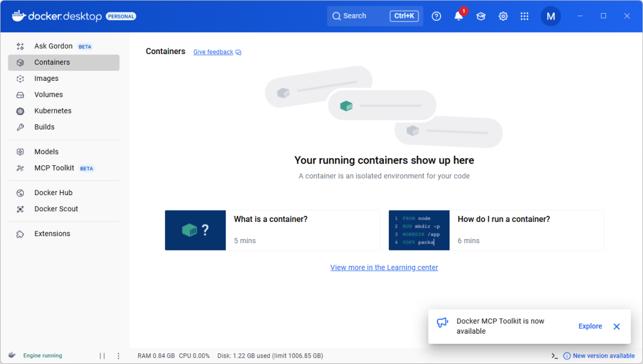Open Docker Scout section label
Viewport: 643px width, 364px height.
[56, 209]
